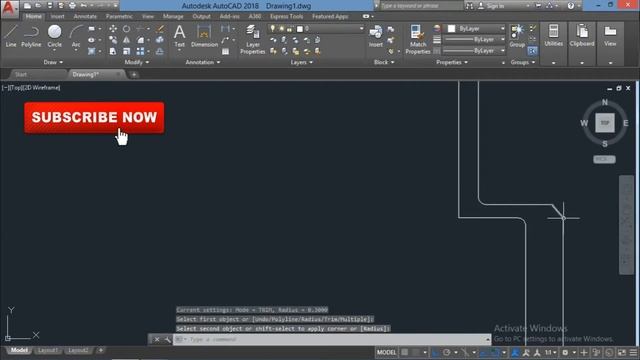The width and height of the screenshot is (640, 360).
Task: Click the Insert block icon
Action: tap(376, 36)
